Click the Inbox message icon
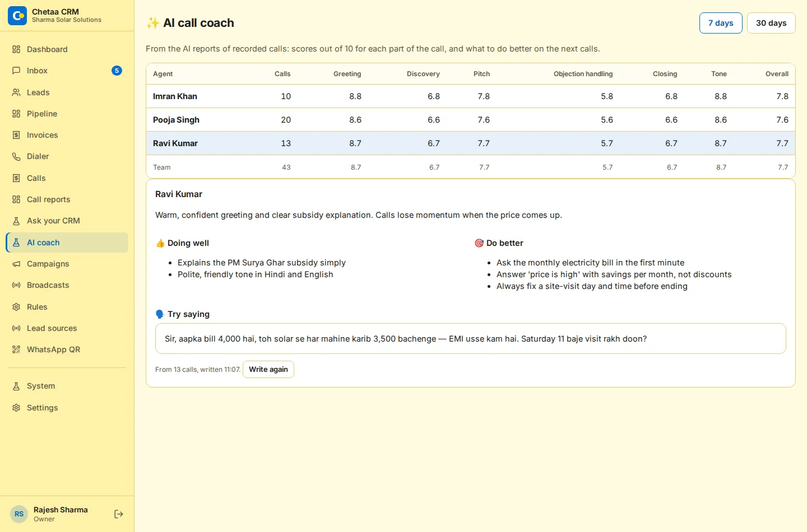The width and height of the screenshot is (807, 532). click(16, 71)
